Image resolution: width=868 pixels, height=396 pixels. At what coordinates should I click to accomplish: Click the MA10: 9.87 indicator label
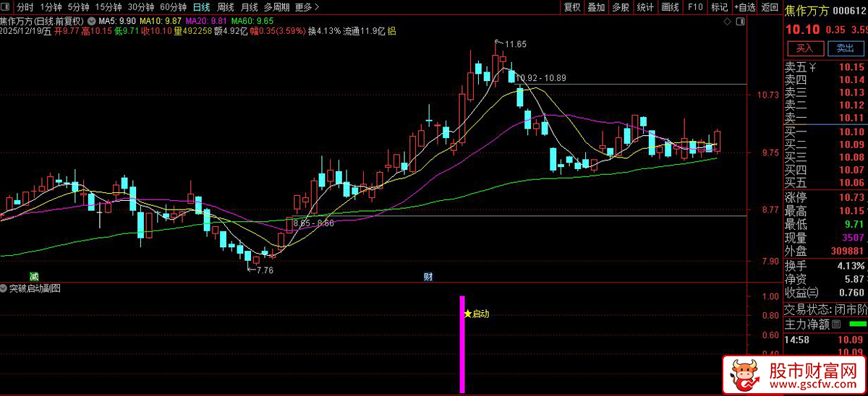(161, 22)
